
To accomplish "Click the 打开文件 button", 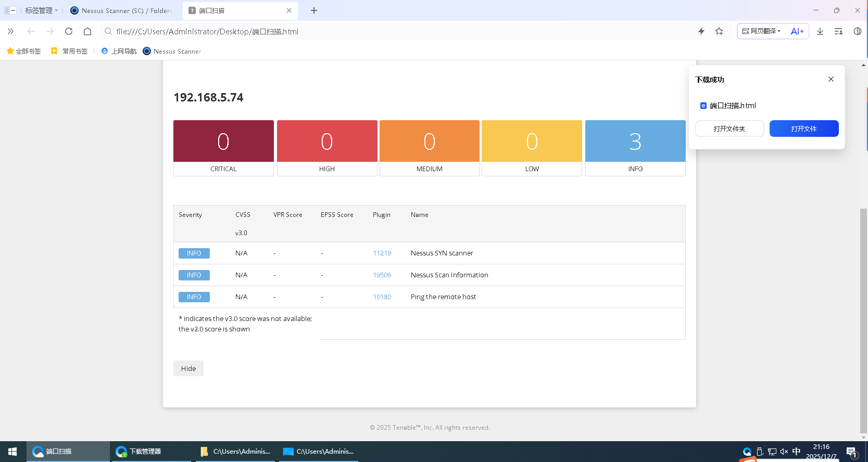I will pyautogui.click(x=803, y=129).
